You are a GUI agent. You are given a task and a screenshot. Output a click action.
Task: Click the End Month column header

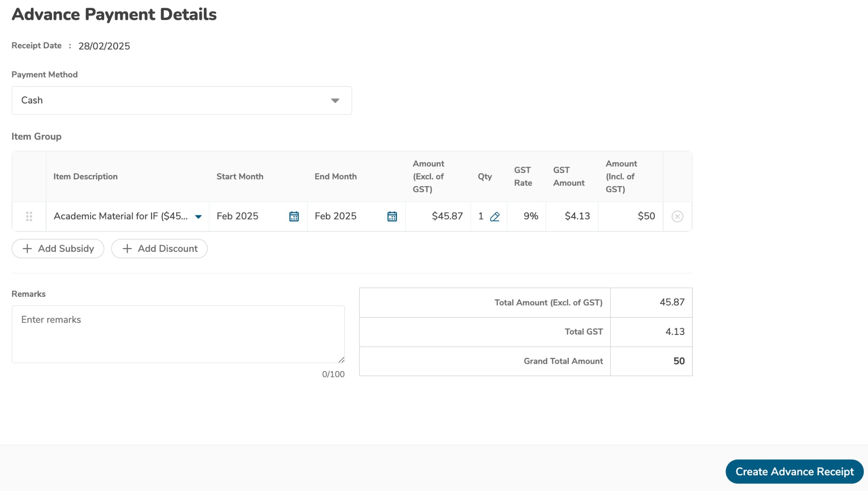336,176
